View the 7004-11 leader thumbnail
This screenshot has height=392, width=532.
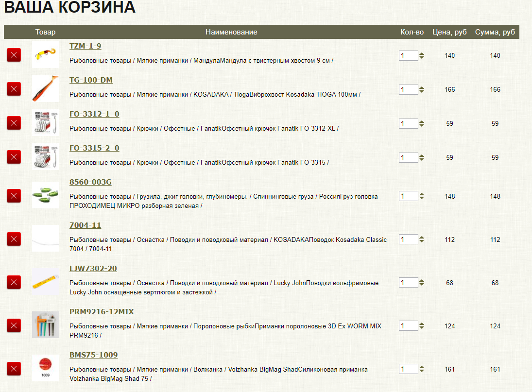45,239
